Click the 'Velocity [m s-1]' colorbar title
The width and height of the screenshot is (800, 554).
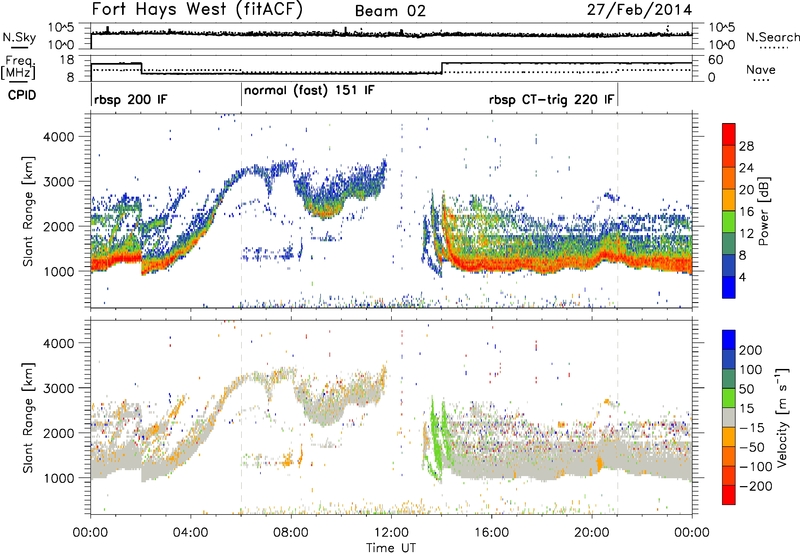coord(782,417)
